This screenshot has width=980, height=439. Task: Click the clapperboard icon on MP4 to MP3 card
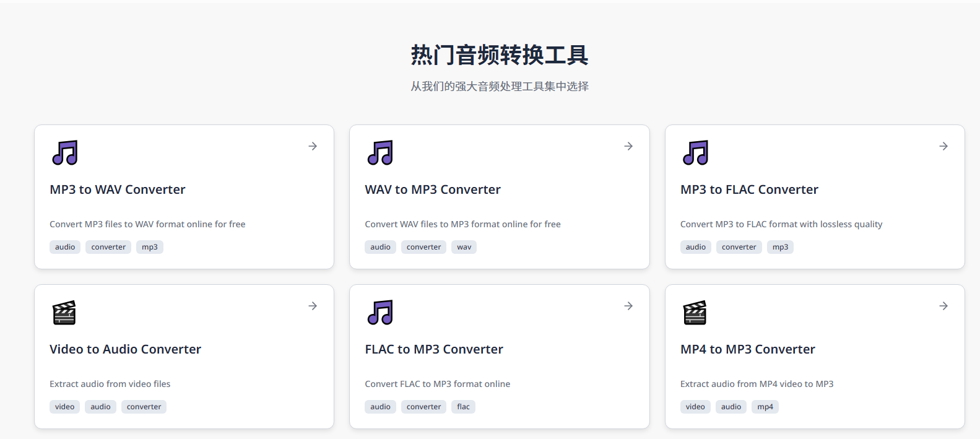point(695,313)
